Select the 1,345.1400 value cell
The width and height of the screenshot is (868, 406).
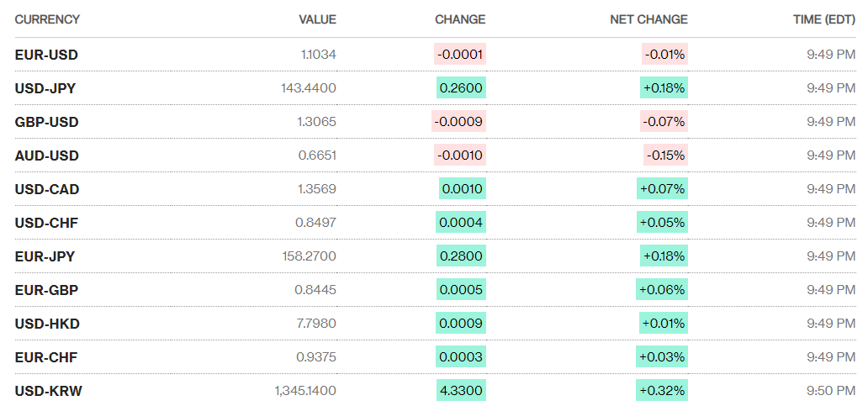point(305,391)
